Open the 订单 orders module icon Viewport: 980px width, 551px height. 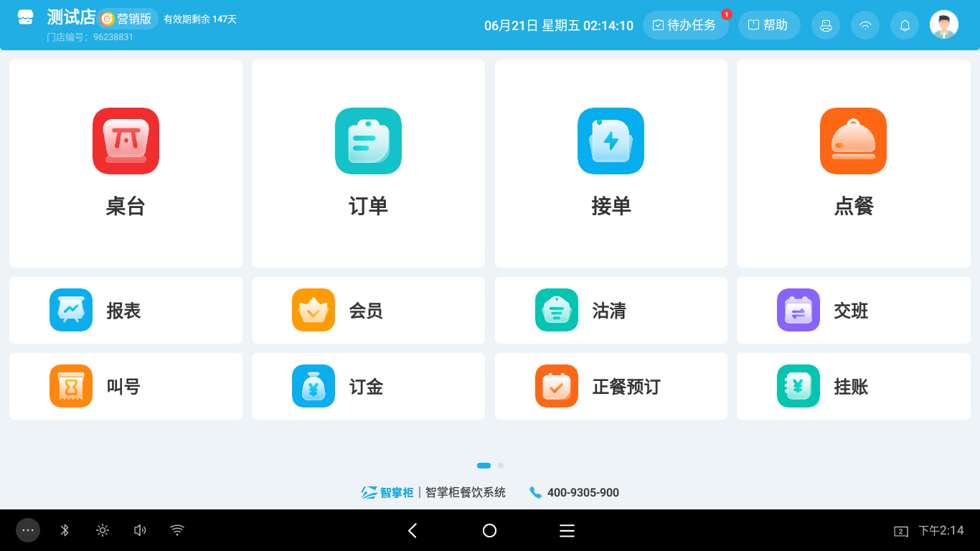[x=368, y=141]
